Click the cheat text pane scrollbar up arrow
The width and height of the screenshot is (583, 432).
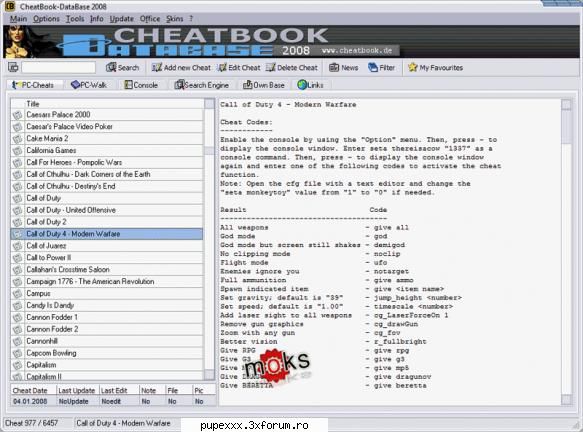point(566,104)
